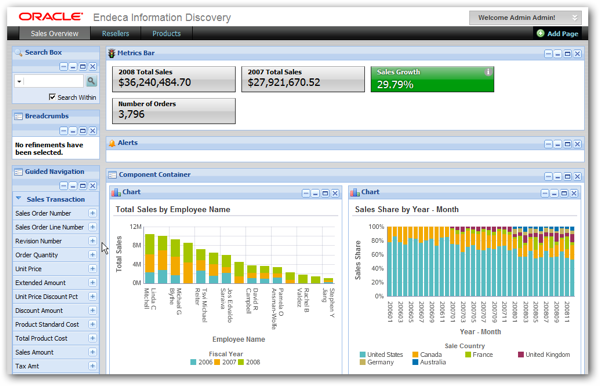600x386 pixels.
Task: Click the 2007 fiscal year legend swatch
Action: [x=217, y=362]
